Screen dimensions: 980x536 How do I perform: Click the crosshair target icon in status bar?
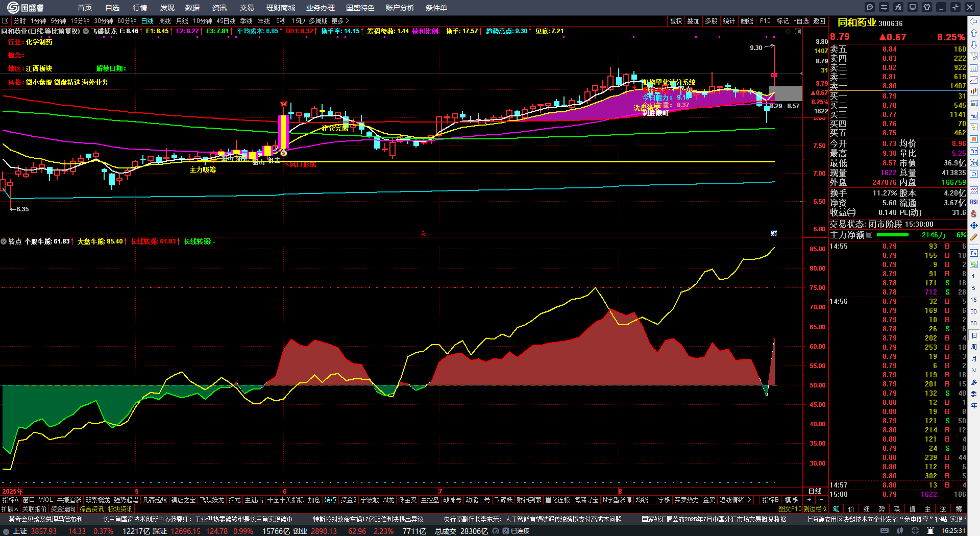pyautogui.click(x=916, y=531)
